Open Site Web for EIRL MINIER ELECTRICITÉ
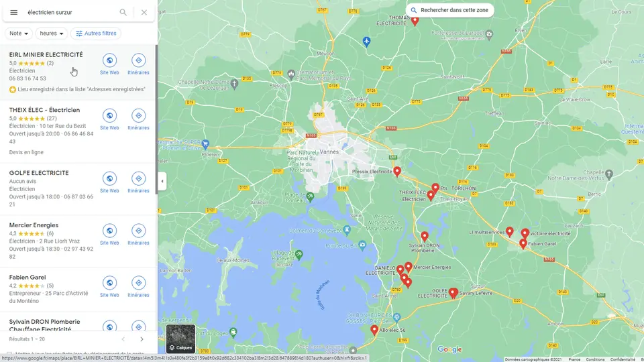The image size is (644, 362). (x=109, y=64)
